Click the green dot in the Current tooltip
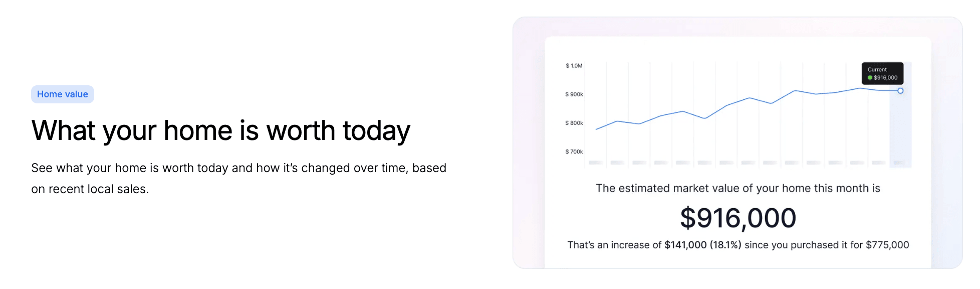Image resolution: width=980 pixels, height=289 pixels. (x=870, y=78)
